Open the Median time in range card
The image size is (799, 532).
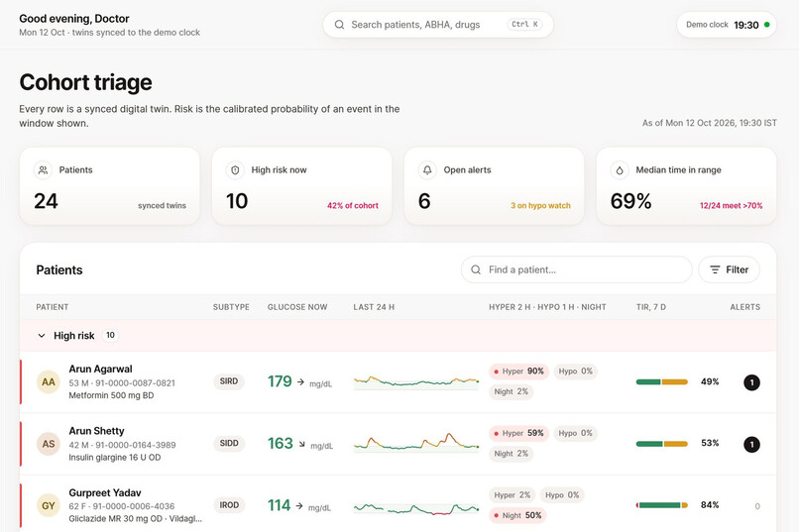coord(686,186)
